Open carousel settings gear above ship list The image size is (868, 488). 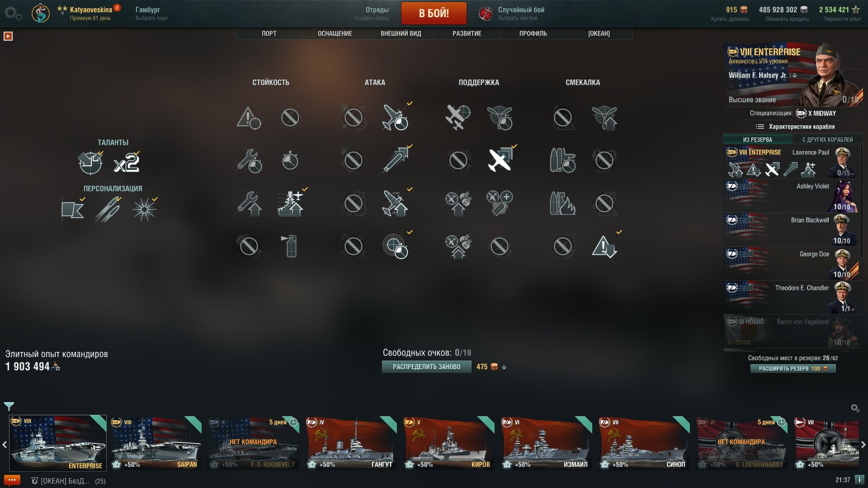point(855,408)
